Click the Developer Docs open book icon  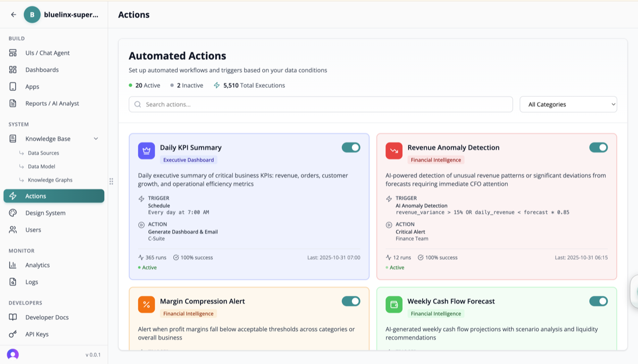(x=13, y=317)
